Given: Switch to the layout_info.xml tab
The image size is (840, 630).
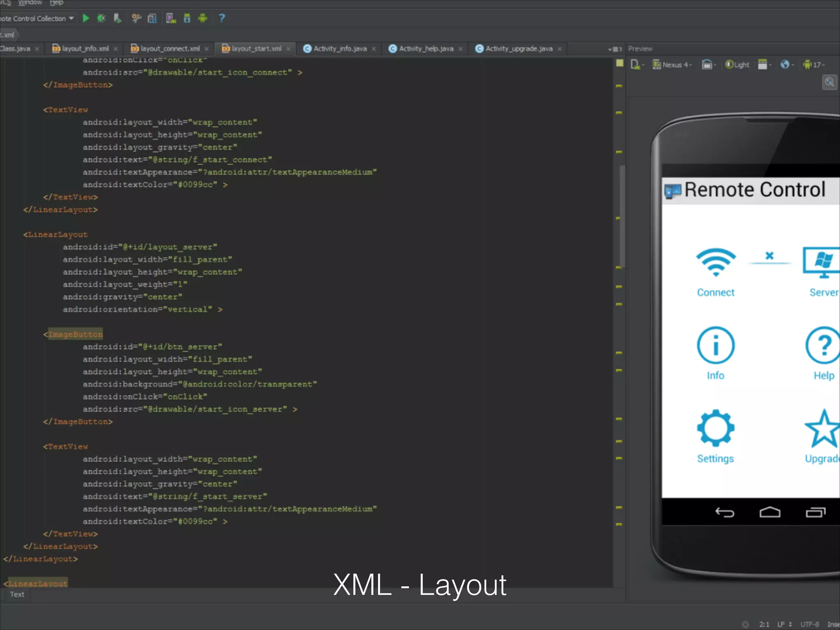Looking at the screenshot, I should pyautogui.click(x=85, y=49).
